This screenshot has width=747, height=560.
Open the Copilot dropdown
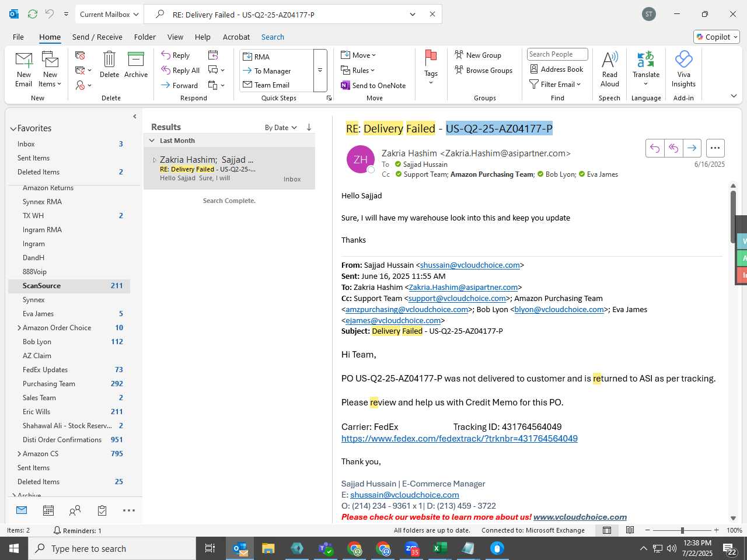point(717,37)
